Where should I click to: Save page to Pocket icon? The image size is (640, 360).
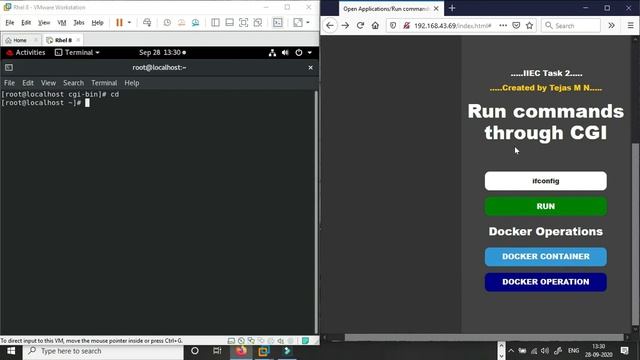(516, 25)
